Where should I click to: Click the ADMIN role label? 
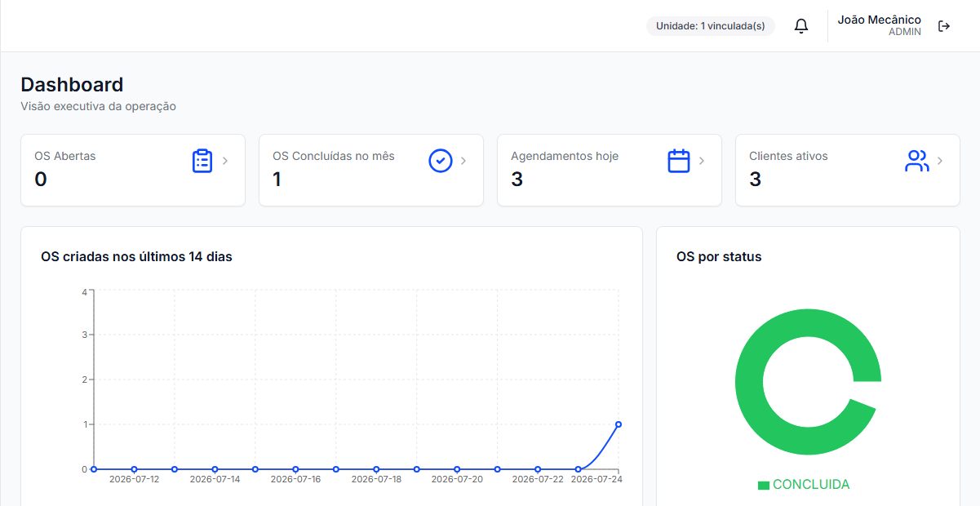[x=905, y=32]
